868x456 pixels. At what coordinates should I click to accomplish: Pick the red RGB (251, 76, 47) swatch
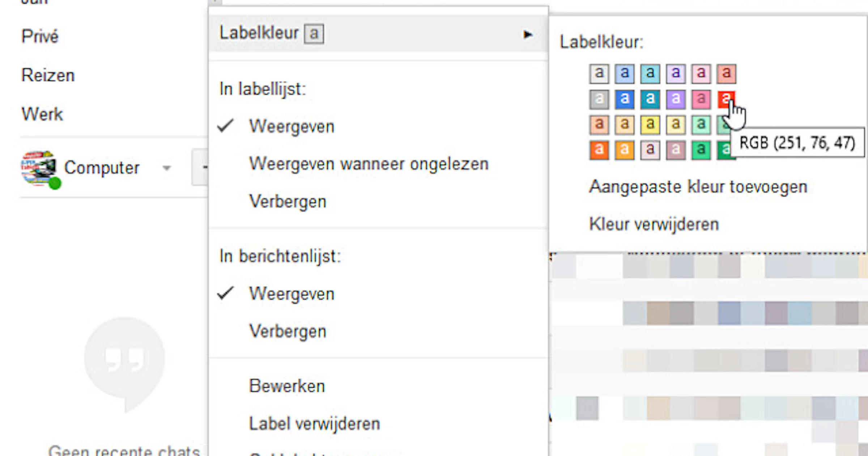[726, 99]
